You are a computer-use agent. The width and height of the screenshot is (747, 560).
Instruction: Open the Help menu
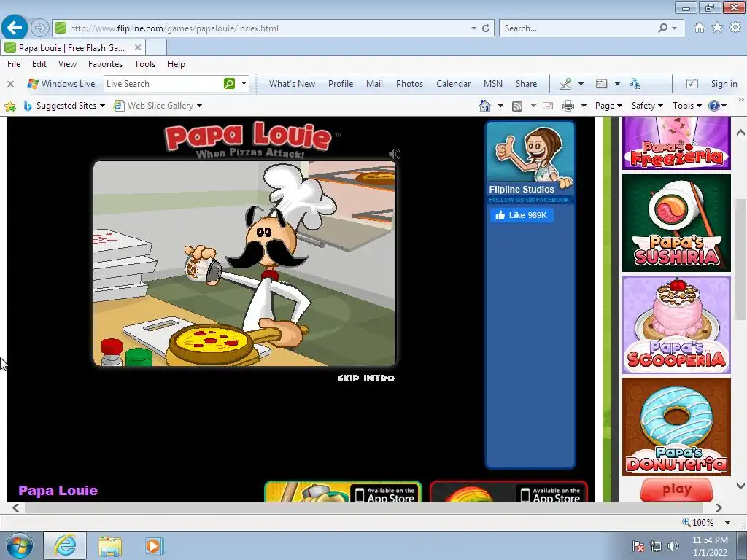click(x=176, y=64)
